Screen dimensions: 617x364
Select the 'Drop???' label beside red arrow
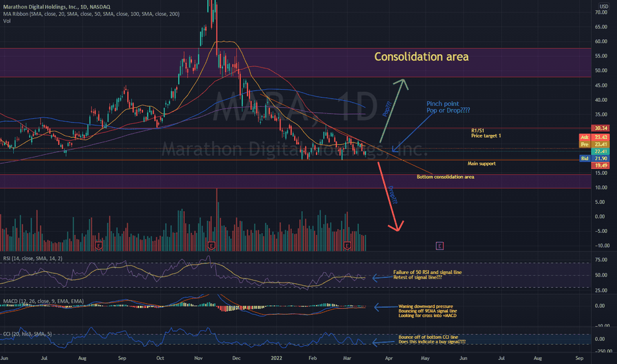[x=393, y=195]
